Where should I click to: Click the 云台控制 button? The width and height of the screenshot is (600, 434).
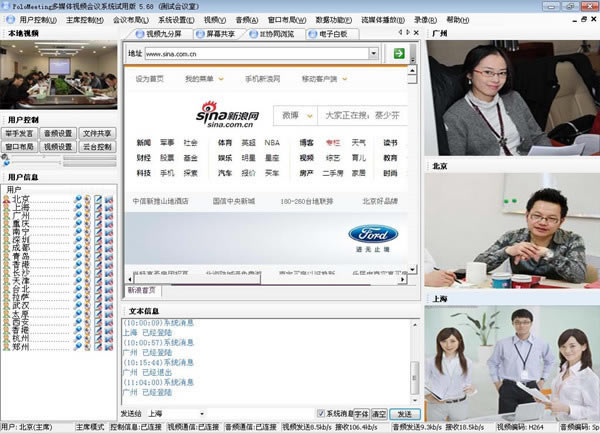[x=97, y=147]
